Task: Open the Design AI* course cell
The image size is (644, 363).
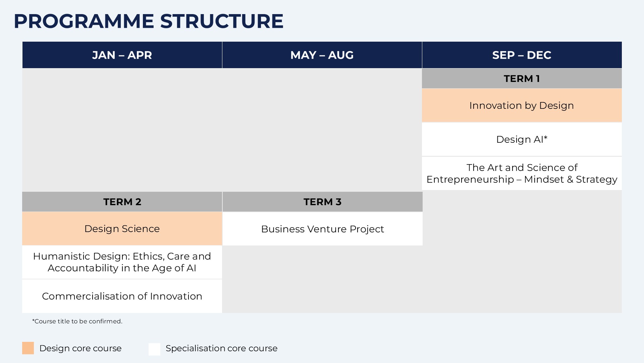Action: pos(522,139)
